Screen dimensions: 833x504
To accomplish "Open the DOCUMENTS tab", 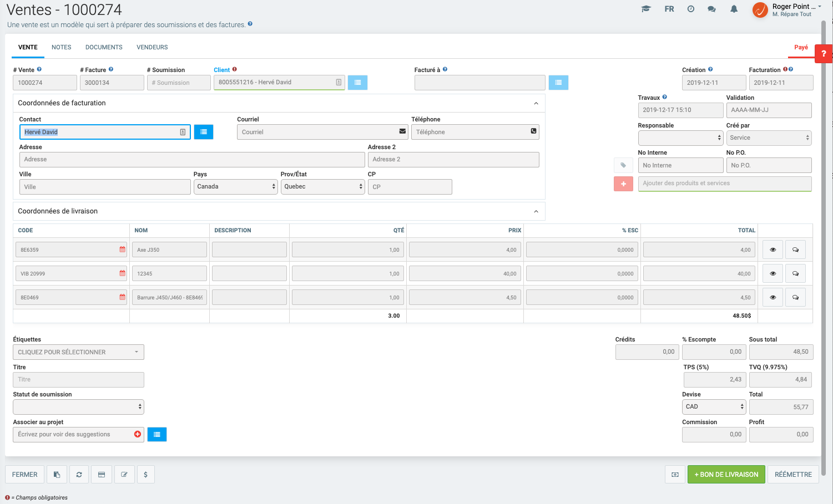I will pyautogui.click(x=104, y=47).
